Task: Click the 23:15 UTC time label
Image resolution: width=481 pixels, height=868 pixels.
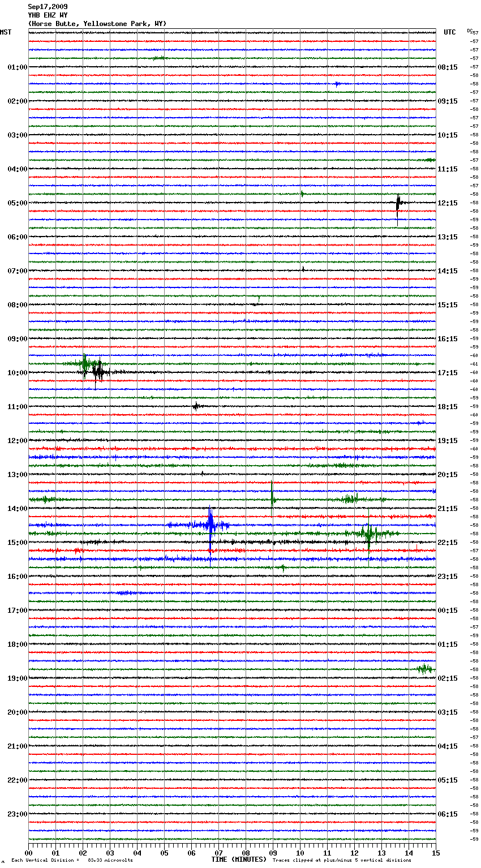Action: click(x=448, y=577)
